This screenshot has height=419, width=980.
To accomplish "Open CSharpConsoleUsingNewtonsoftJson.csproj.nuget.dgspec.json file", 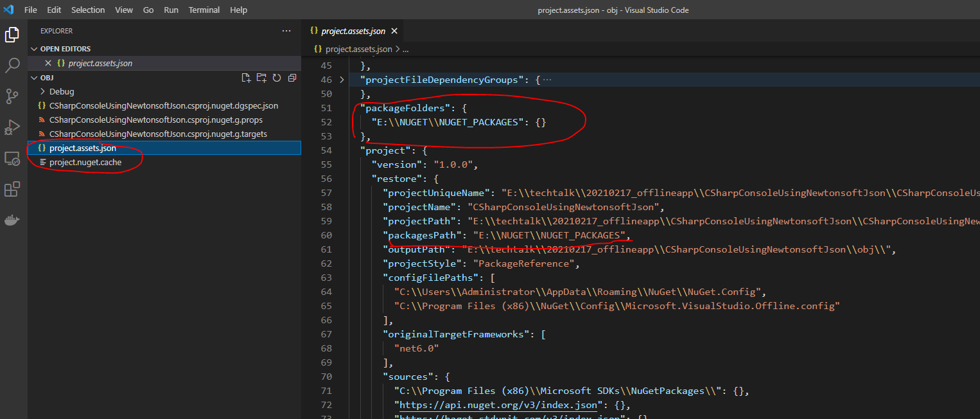I will [164, 105].
